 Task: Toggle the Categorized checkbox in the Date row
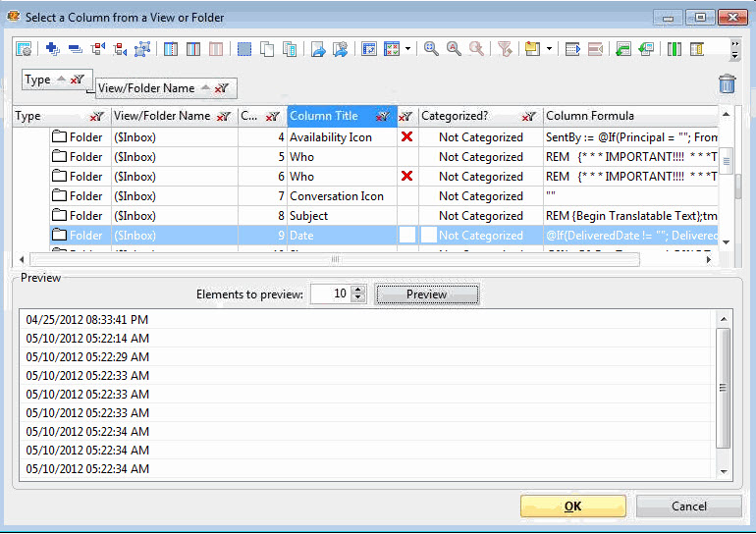pyautogui.click(x=429, y=236)
